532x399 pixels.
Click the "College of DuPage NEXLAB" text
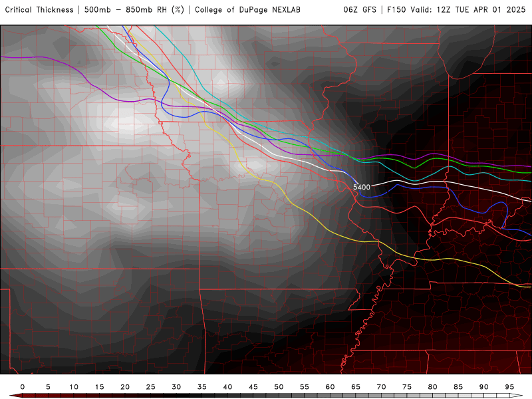click(247, 10)
